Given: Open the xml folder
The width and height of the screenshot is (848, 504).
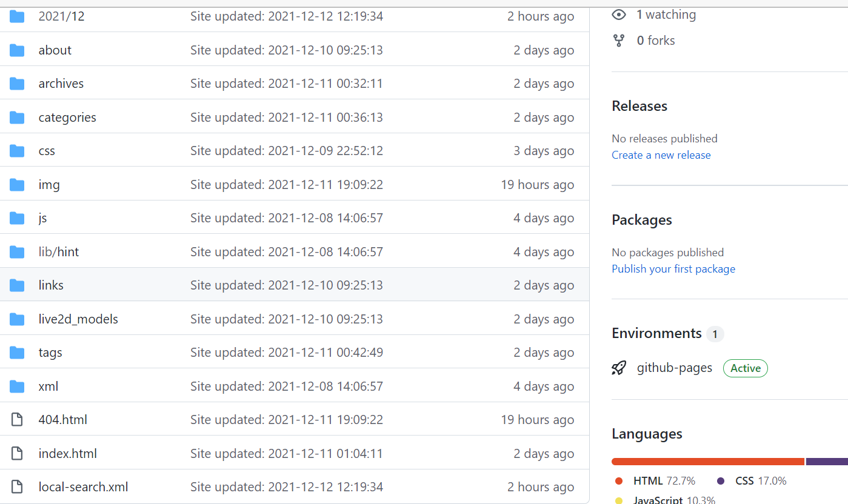Looking at the screenshot, I should click(x=48, y=386).
